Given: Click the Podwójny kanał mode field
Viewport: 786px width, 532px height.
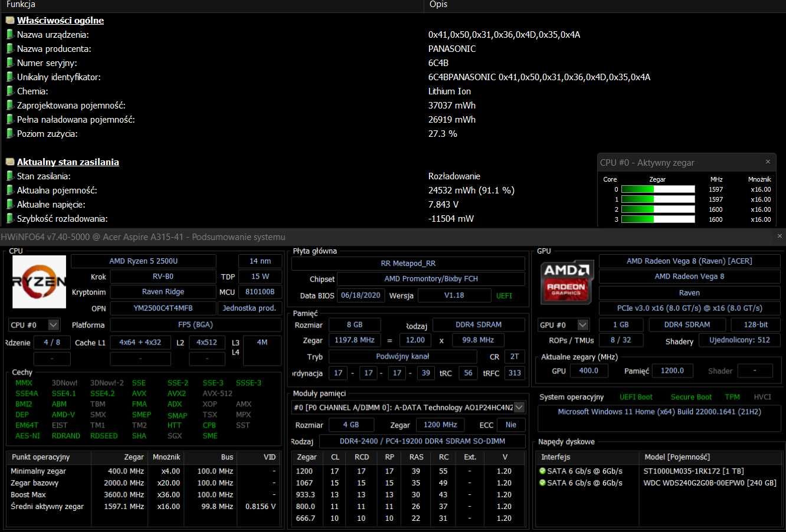Looking at the screenshot, I should [x=402, y=357].
